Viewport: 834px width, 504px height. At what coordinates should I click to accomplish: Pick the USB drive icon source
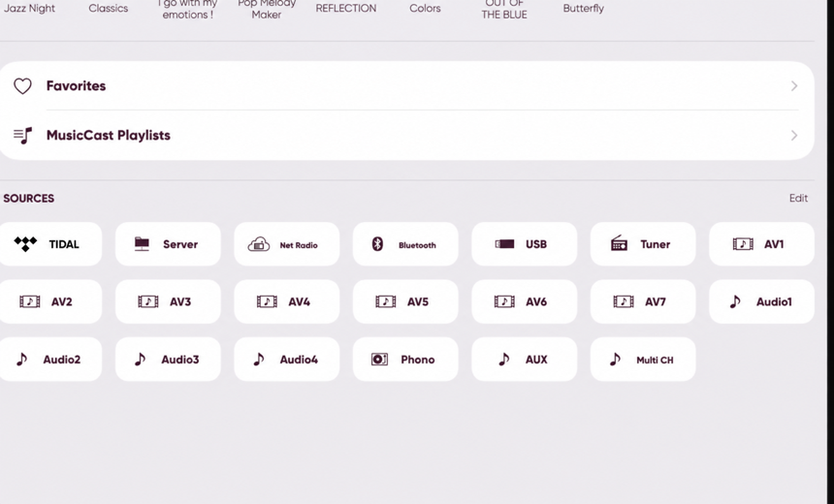tap(504, 244)
